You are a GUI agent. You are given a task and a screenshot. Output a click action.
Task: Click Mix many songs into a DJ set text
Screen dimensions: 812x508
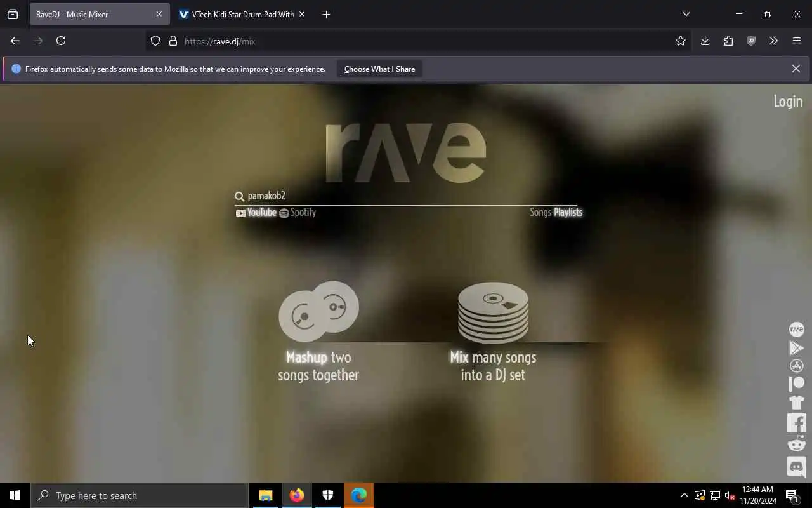tap(493, 366)
